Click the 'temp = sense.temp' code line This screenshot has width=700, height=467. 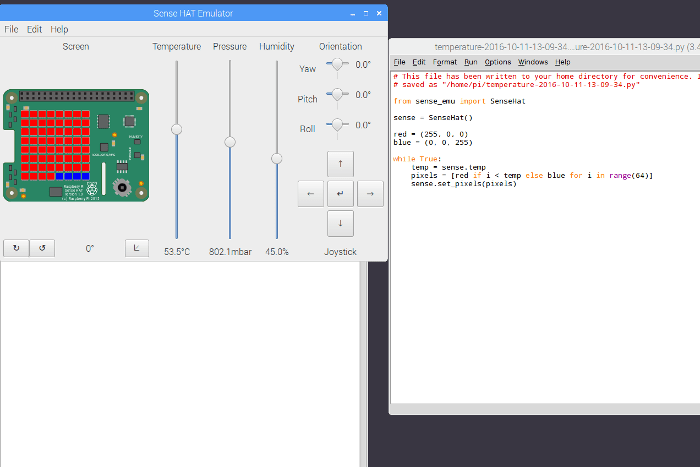tap(448, 167)
